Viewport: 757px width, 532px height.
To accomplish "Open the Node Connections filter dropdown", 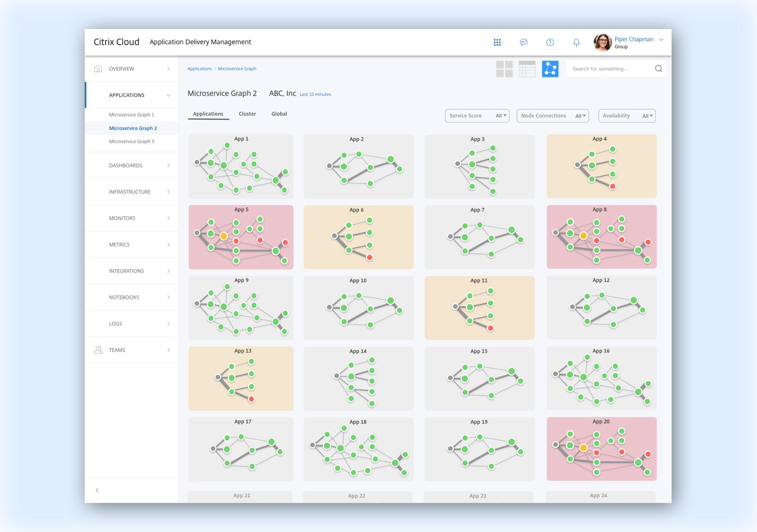I will tap(553, 116).
